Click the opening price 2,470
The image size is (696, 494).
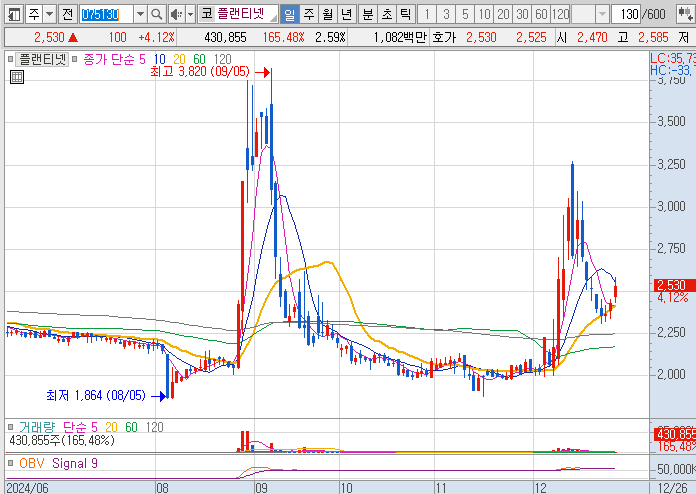592,37
